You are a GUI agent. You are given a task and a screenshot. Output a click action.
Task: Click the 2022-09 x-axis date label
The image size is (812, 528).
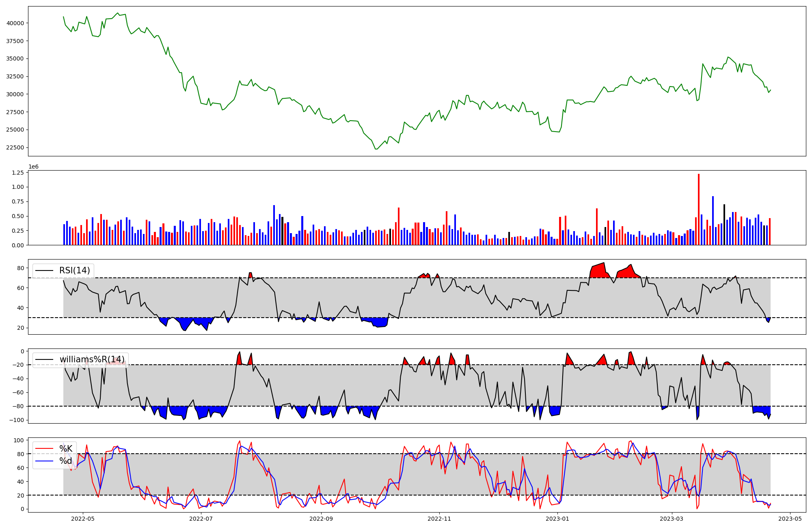click(321, 519)
